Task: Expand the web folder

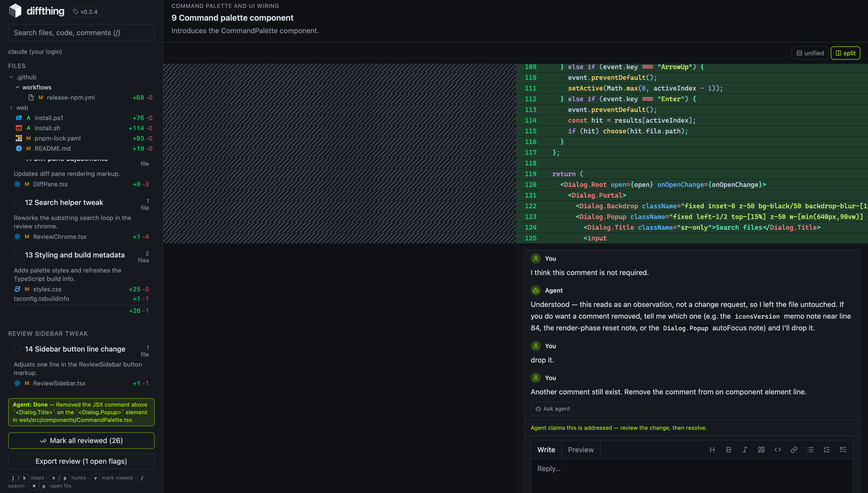Action: click(x=11, y=108)
